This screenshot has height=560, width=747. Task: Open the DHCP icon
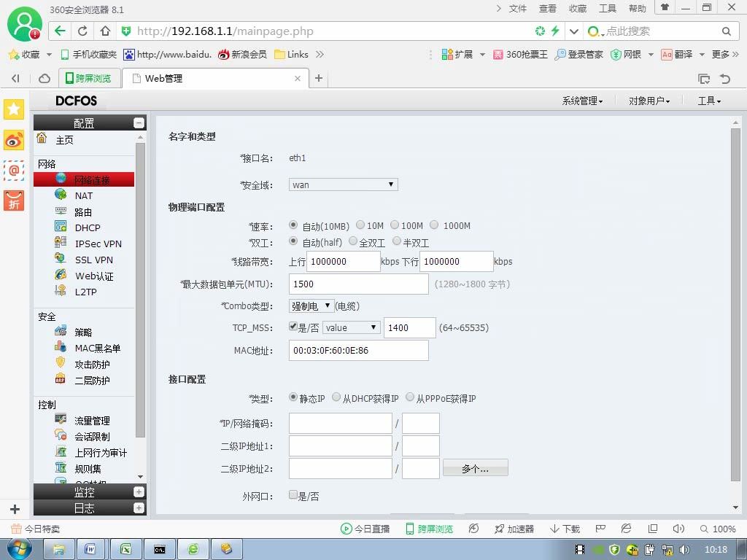click(61, 226)
